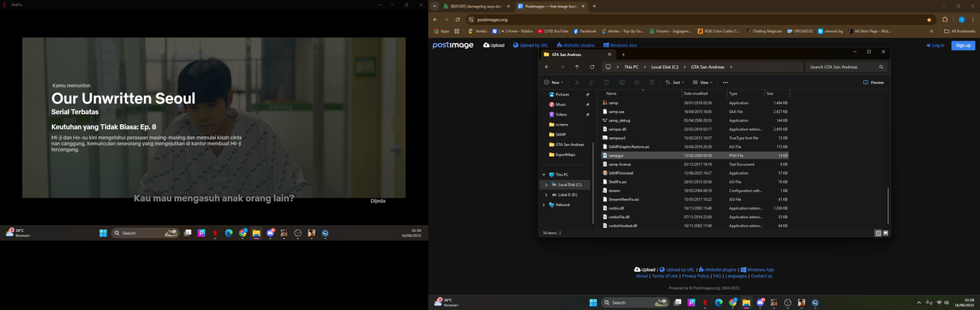Image resolution: width=980 pixels, height=310 pixels.
Task: Open the weather widget on left taskbar
Action: click(18, 233)
